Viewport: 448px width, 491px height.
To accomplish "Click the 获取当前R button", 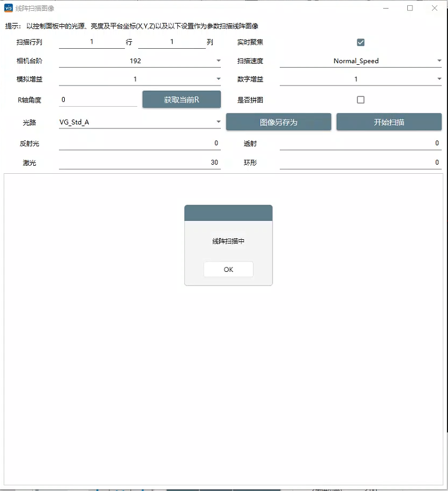I will pyautogui.click(x=181, y=100).
